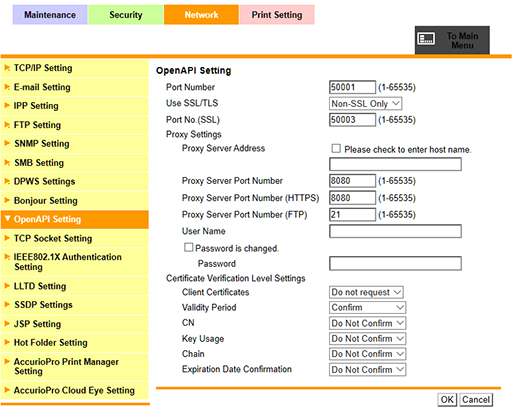Open TCP/IP Setting in the sidebar
Image resolution: width=517 pixels, height=410 pixels.
[75, 68]
